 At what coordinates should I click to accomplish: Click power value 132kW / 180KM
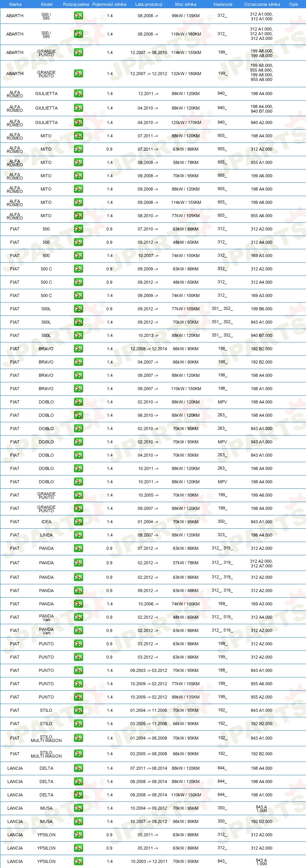186,74
